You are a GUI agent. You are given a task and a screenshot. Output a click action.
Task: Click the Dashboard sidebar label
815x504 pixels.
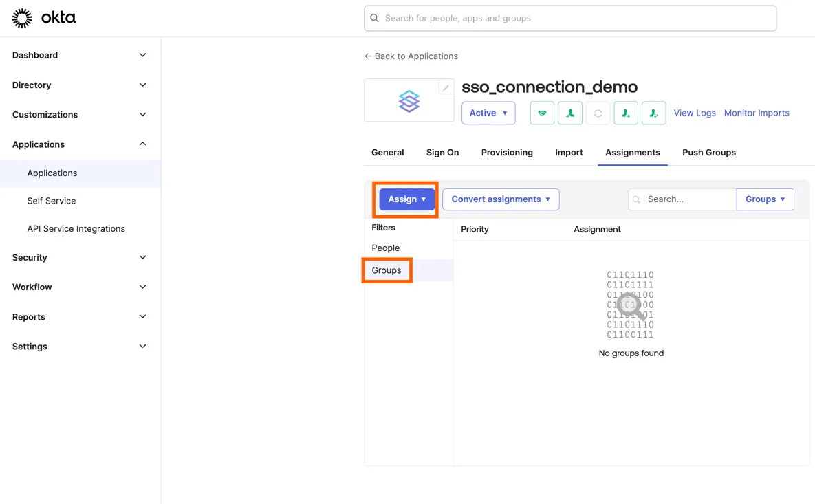tap(35, 55)
